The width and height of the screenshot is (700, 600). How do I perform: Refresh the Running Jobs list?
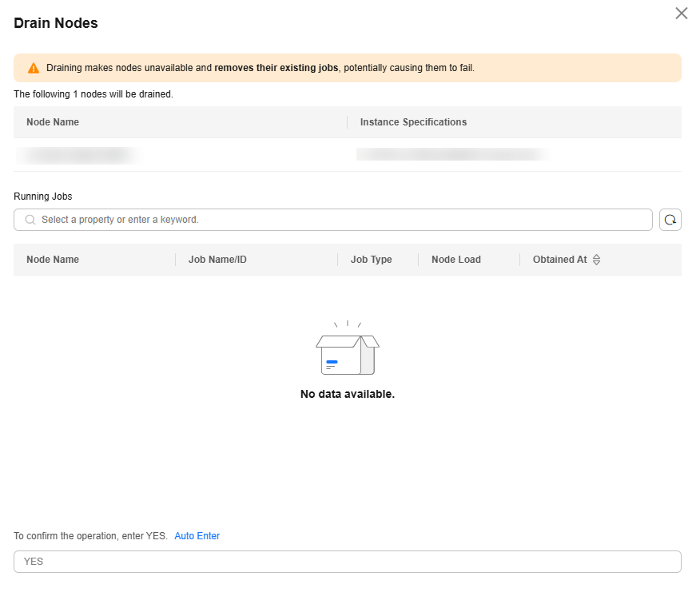(x=670, y=220)
